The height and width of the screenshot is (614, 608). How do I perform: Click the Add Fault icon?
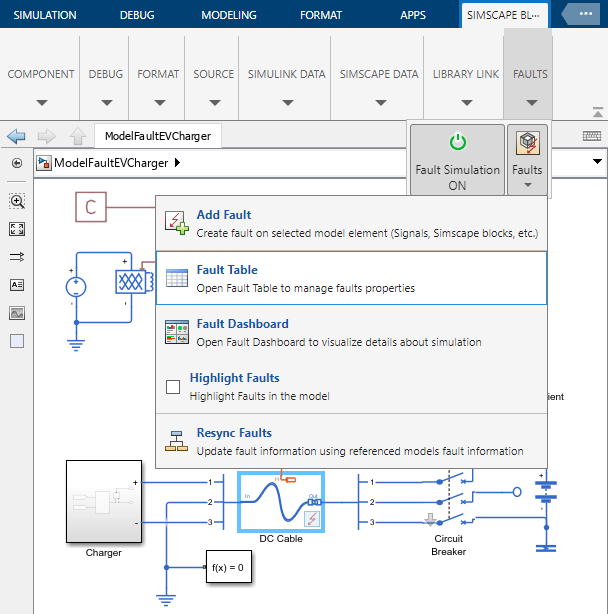coord(176,223)
